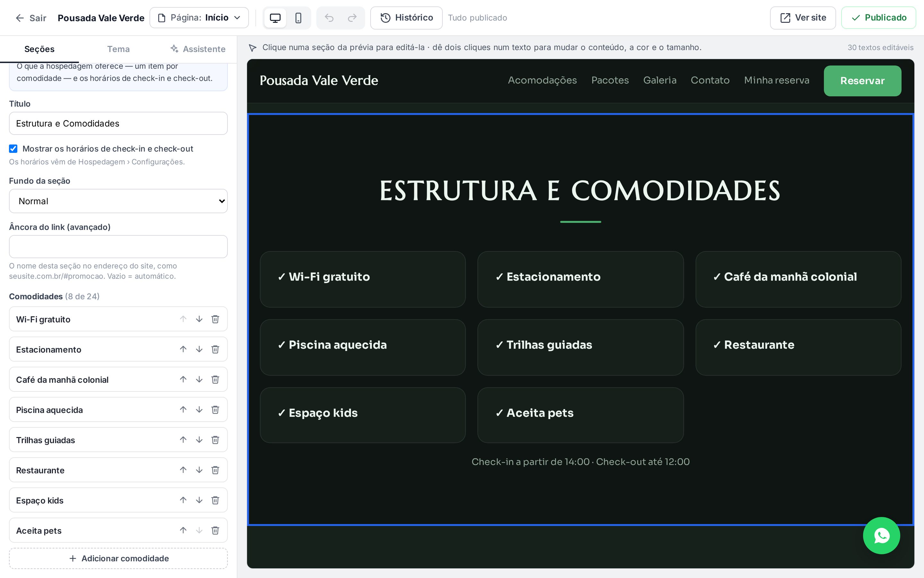The height and width of the screenshot is (578, 924).
Task: Focus the Âncora do link input
Action: (x=118, y=247)
